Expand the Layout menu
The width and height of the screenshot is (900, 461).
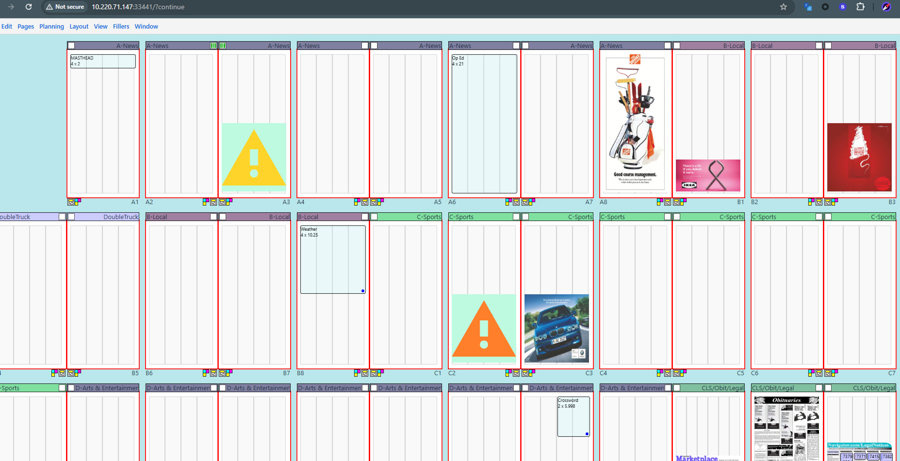coord(79,27)
